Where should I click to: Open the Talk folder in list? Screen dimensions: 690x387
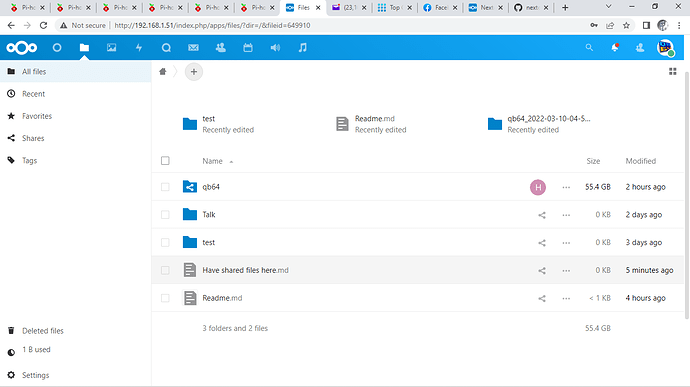[x=209, y=215]
